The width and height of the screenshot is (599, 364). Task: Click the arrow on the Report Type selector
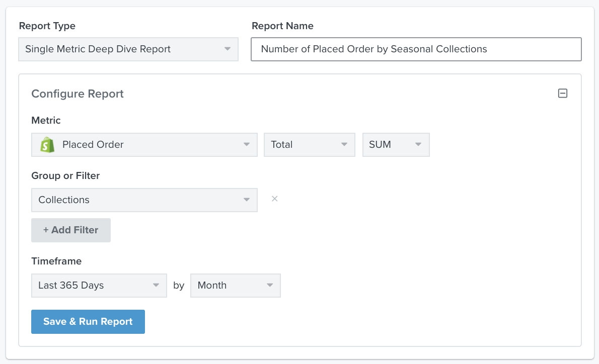(228, 49)
